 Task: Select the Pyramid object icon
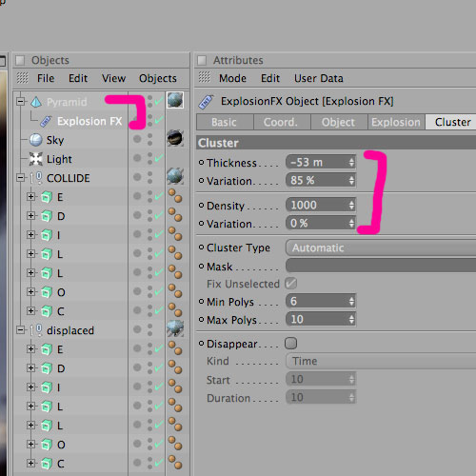36,102
